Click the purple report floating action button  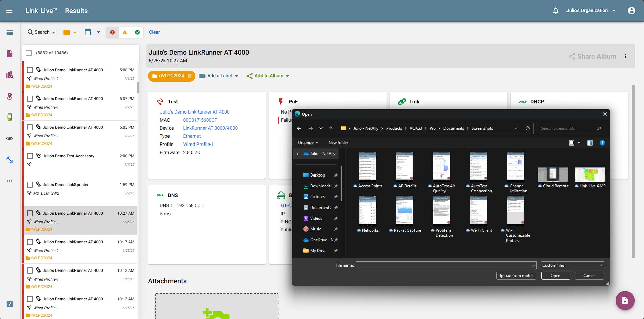click(625, 300)
